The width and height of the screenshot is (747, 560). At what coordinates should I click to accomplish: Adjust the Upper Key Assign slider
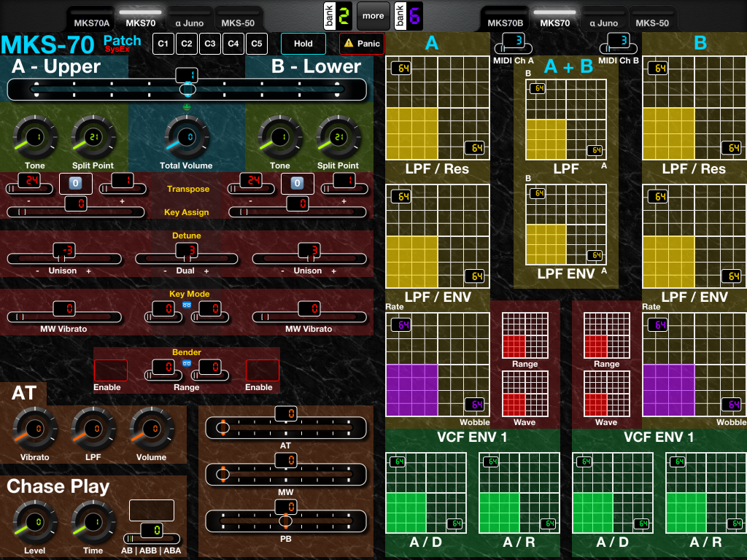76,212
